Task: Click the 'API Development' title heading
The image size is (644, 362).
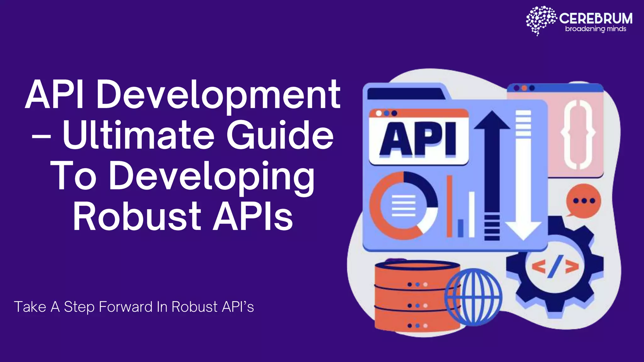Action: point(182,94)
